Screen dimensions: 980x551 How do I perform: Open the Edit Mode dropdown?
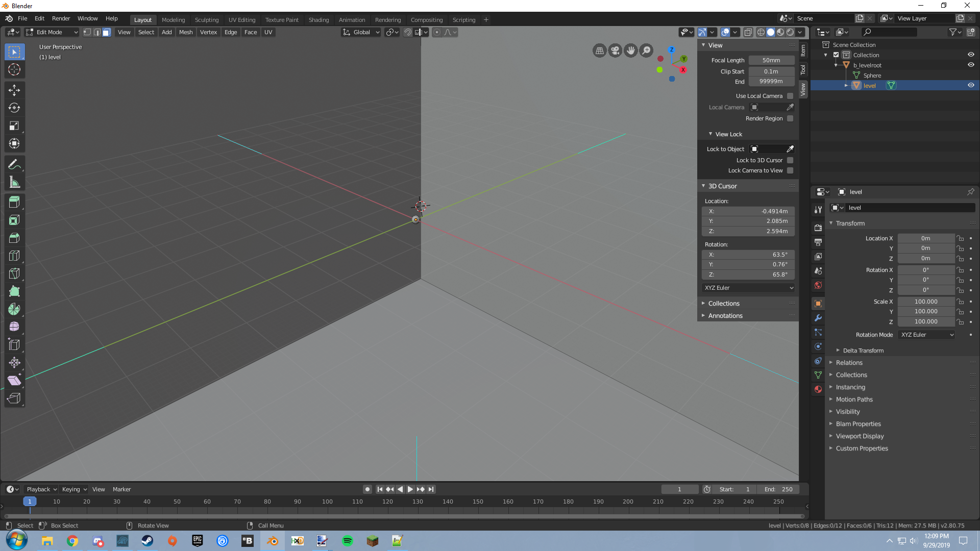(52, 32)
